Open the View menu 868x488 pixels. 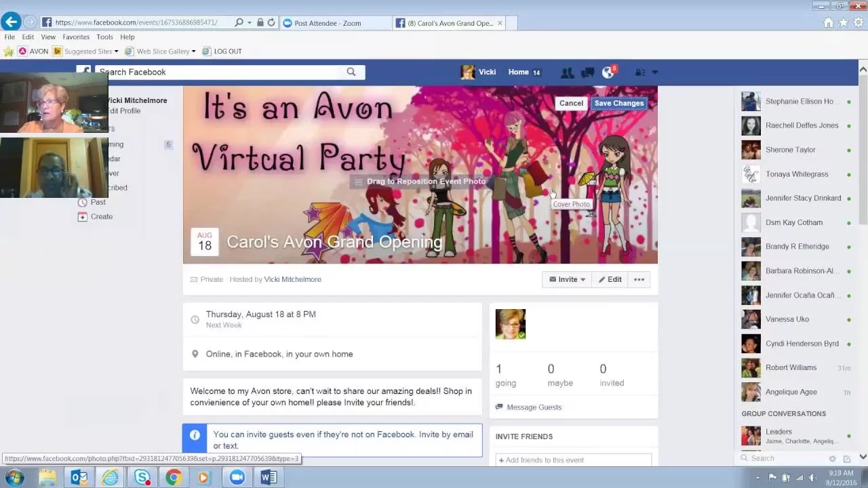click(48, 37)
